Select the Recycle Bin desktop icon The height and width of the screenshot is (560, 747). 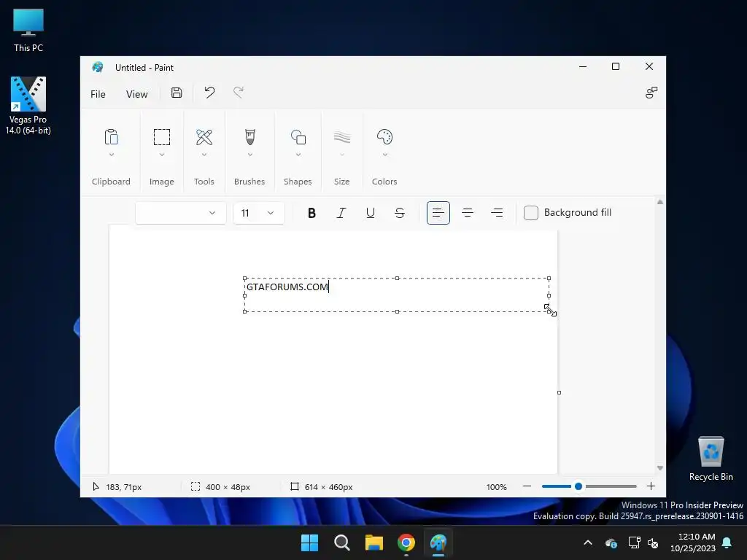[x=711, y=459]
